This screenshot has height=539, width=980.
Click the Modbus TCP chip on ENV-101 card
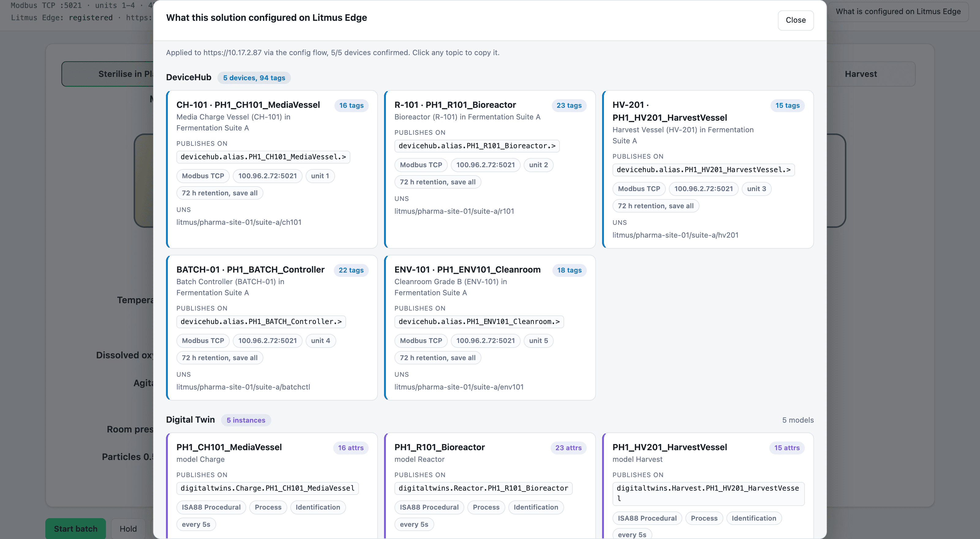[x=421, y=341]
